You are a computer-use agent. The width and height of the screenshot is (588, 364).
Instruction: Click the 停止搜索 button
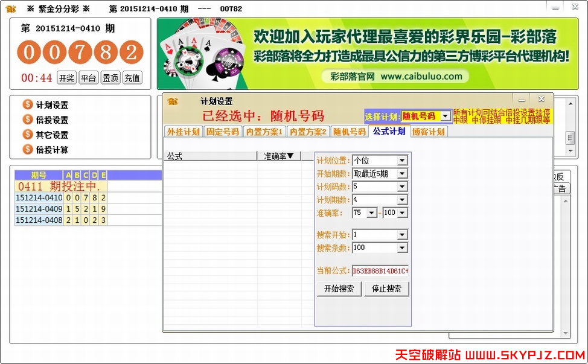(x=386, y=289)
